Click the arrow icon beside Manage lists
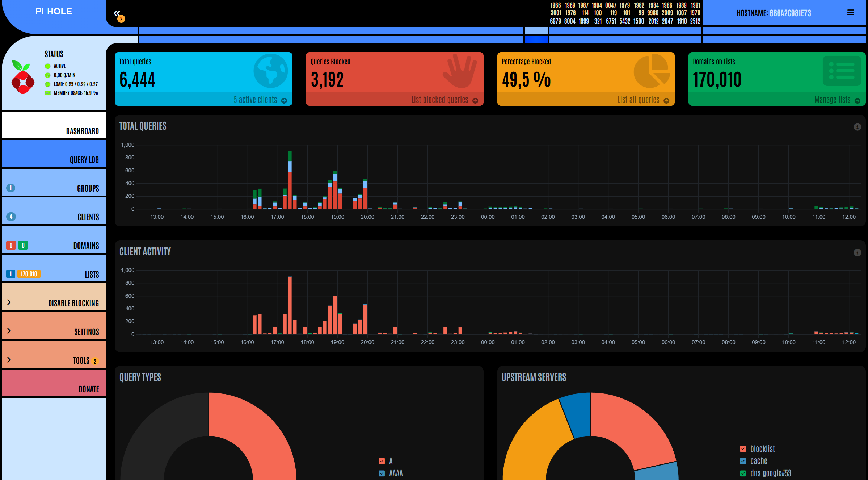Image resolution: width=868 pixels, height=480 pixels. [858, 101]
